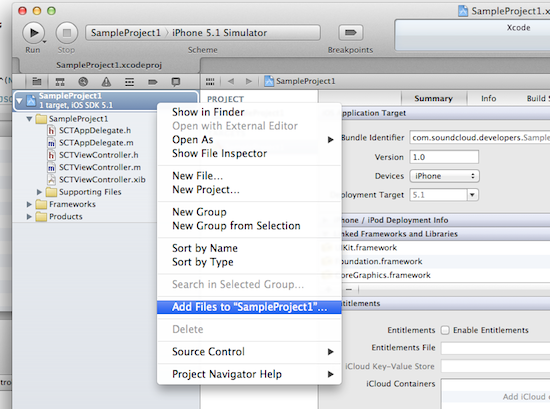Open the Debug navigator icon
Viewport: 550px width, 409px height.
pos(129,82)
